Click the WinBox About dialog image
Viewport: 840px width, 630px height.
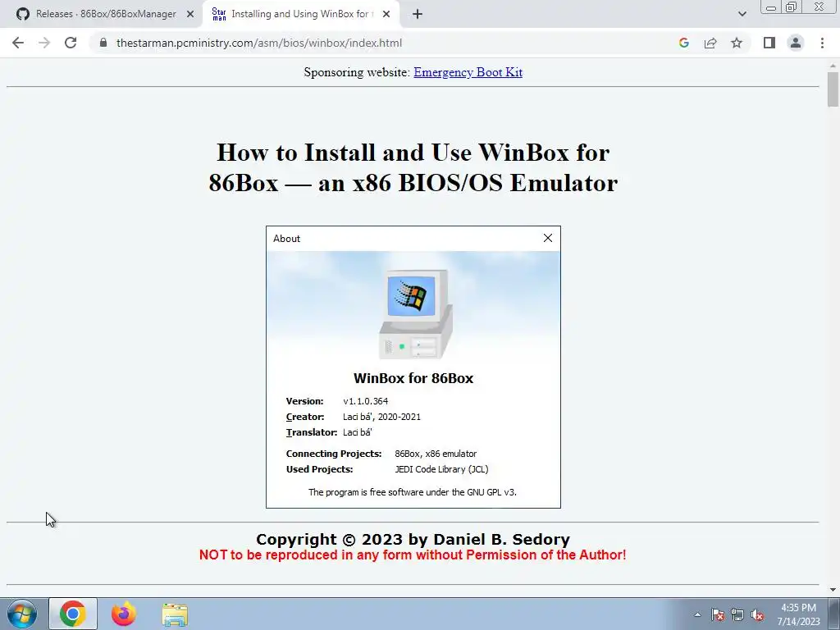[x=413, y=367]
